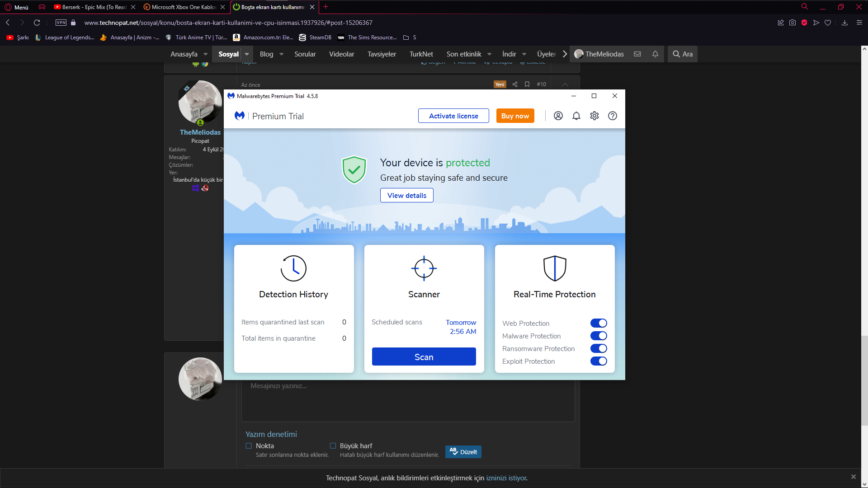Click the green protected shield icon
The width and height of the screenshot is (868, 488).
click(x=354, y=170)
